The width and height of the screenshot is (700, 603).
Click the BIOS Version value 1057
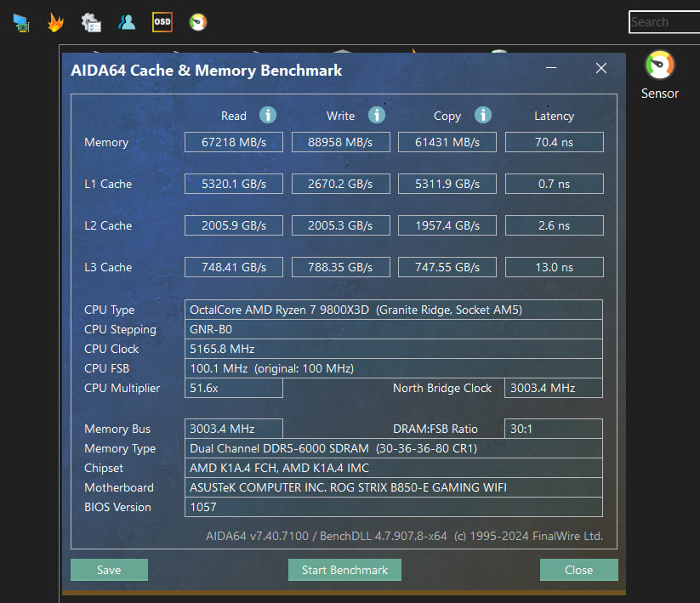pos(393,507)
